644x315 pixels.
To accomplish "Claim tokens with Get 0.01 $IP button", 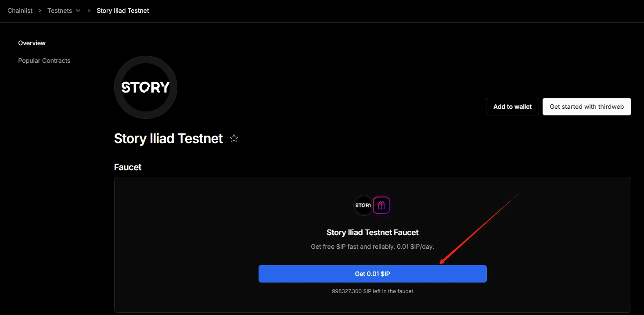I will [372, 274].
